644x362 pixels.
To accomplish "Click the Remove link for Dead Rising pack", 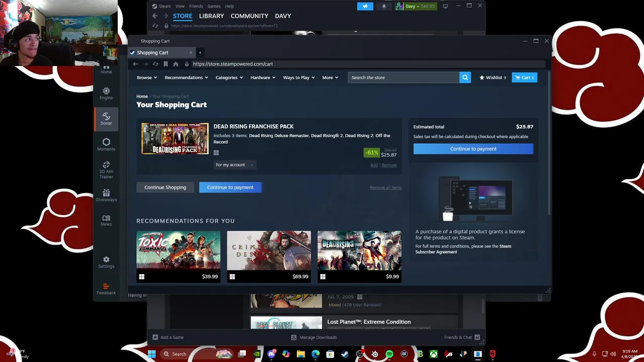I will (389, 165).
